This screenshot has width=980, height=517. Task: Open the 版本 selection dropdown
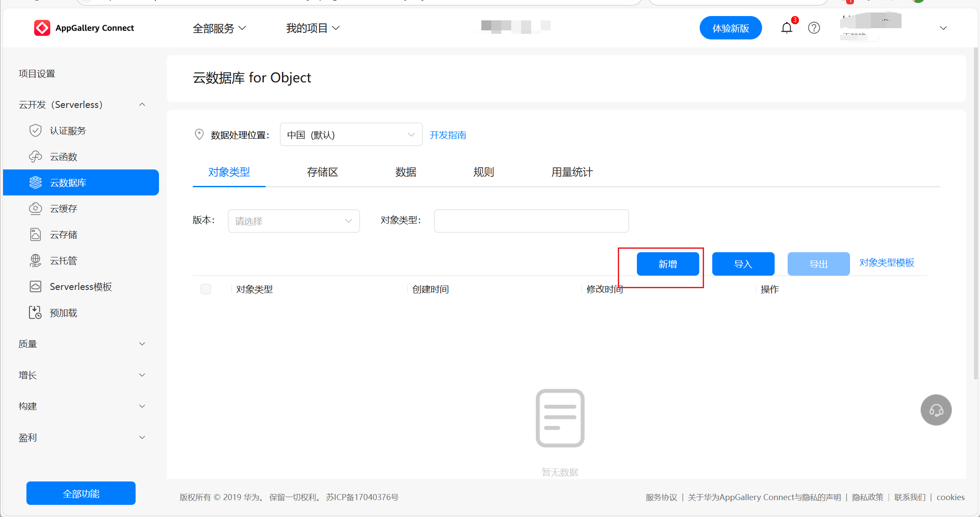pos(294,221)
